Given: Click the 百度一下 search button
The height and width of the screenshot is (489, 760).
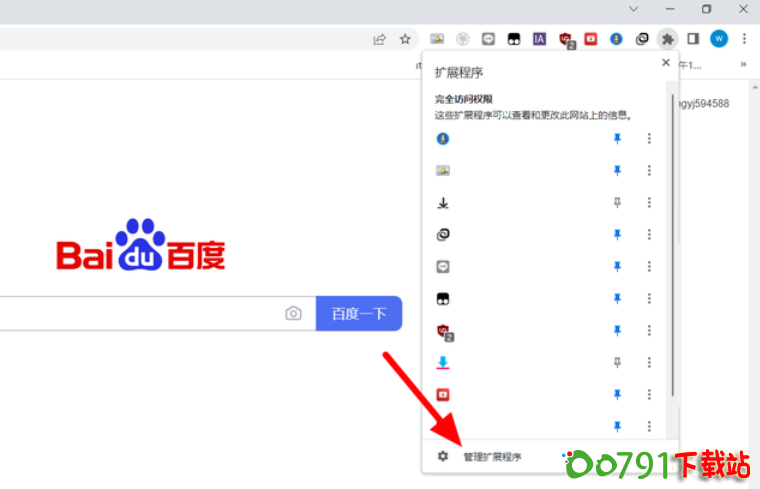Looking at the screenshot, I should (x=359, y=313).
